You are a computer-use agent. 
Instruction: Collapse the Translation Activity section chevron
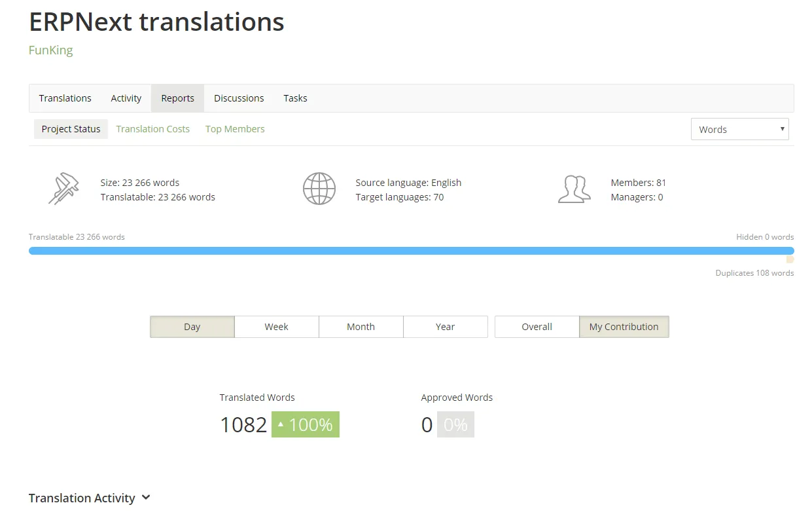(146, 498)
